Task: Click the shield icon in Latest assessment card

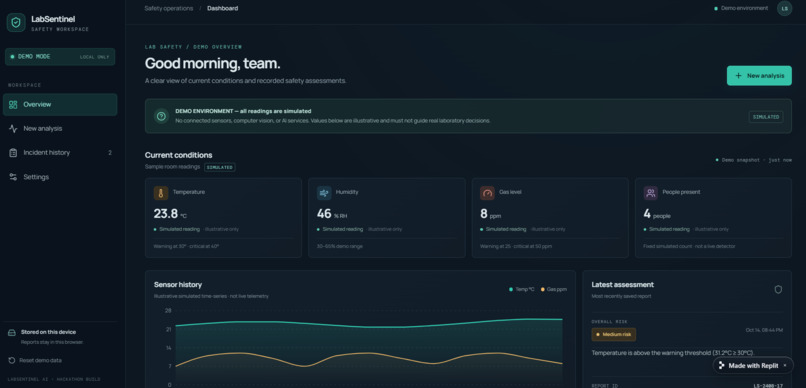Action: click(778, 289)
